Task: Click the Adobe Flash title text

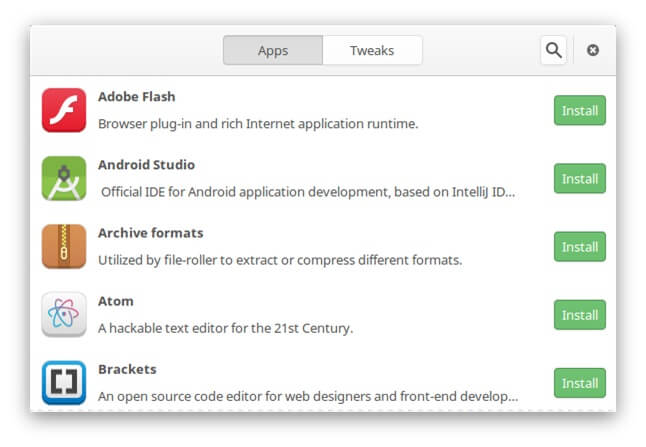Action: [137, 97]
